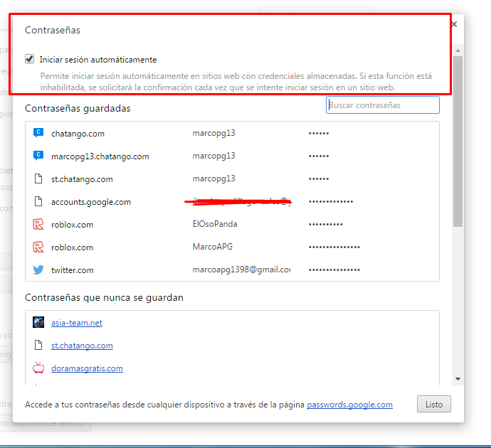Click the Twitter bird icon
The image size is (491, 448).
tap(38, 270)
